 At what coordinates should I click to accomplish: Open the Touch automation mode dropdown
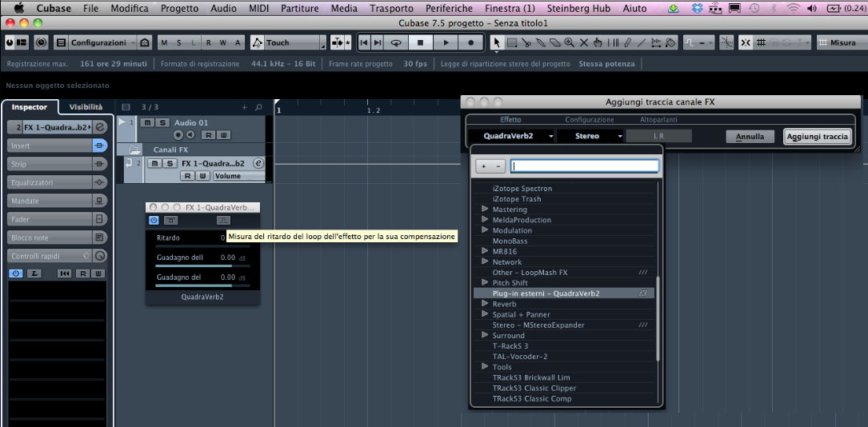pyautogui.click(x=322, y=42)
